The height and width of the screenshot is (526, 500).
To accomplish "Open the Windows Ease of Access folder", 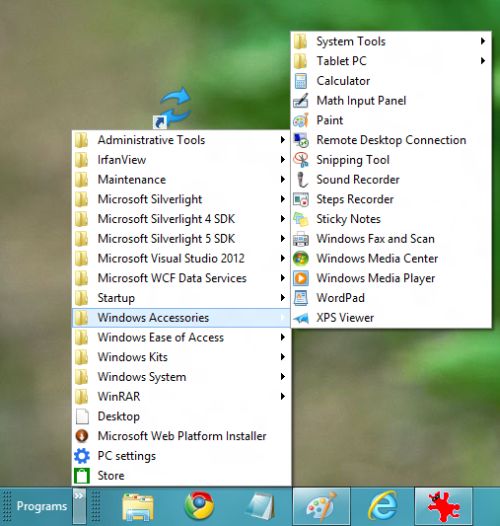I will pyautogui.click(x=181, y=337).
